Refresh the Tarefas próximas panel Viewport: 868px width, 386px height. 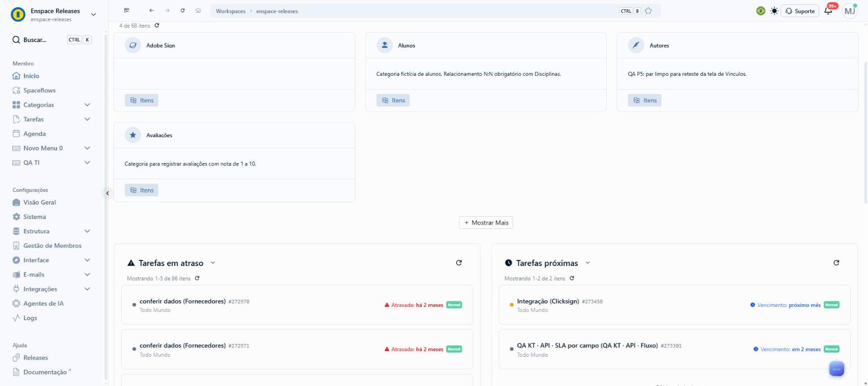836,263
